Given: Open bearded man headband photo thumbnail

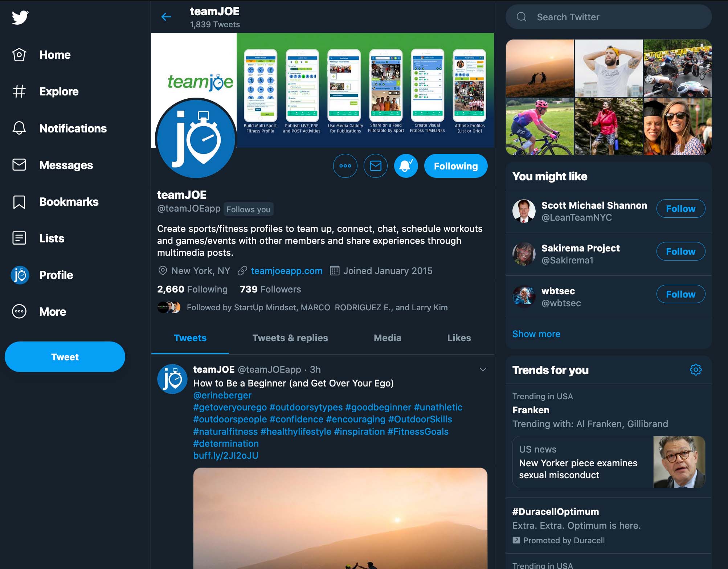Looking at the screenshot, I should (x=609, y=68).
